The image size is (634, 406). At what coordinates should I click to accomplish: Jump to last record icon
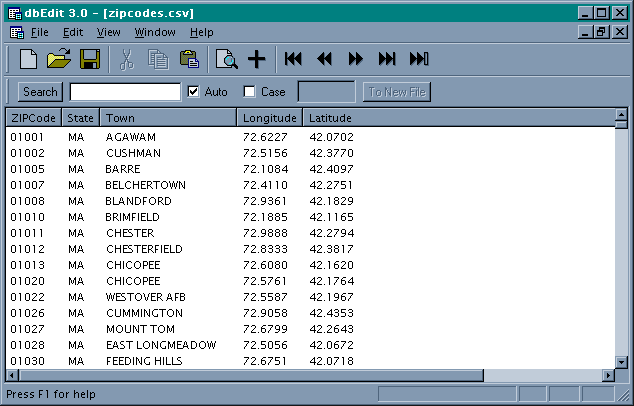pos(387,59)
